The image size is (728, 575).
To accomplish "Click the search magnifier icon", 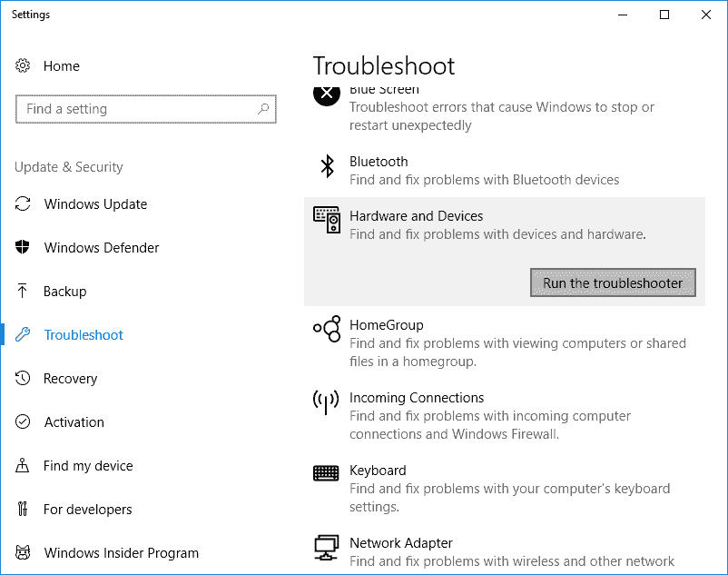I will (263, 109).
